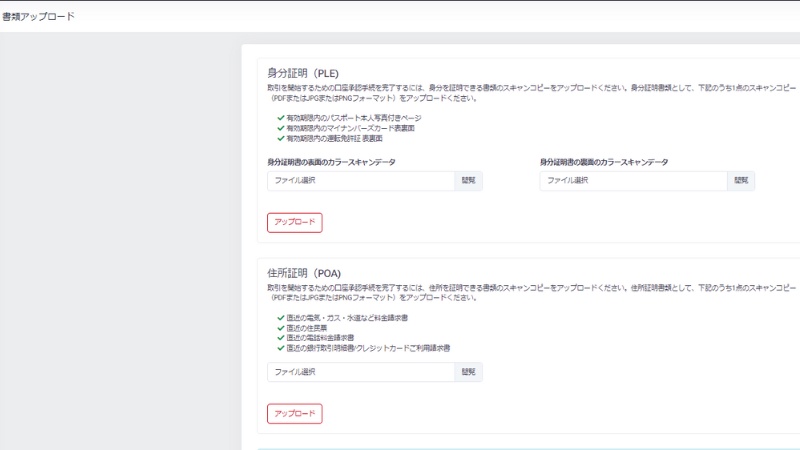The height and width of the screenshot is (450, 800).
Task: Select the ID back side ファイル選択 field
Action: click(632, 181)
